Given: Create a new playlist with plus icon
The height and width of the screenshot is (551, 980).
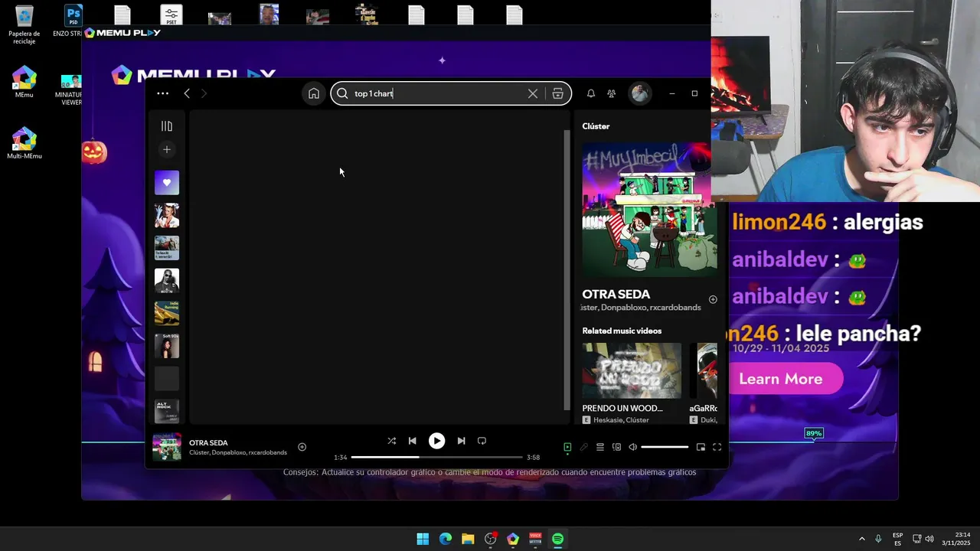Looking at the screenshot, I should point(167,149).
